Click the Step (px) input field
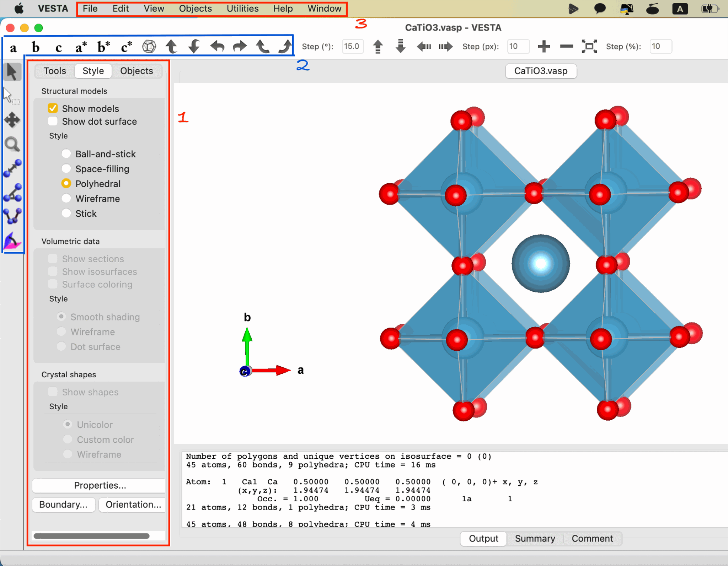Image resolution: width=728 pixels, height=566 pixels. [x=518, y=47]
